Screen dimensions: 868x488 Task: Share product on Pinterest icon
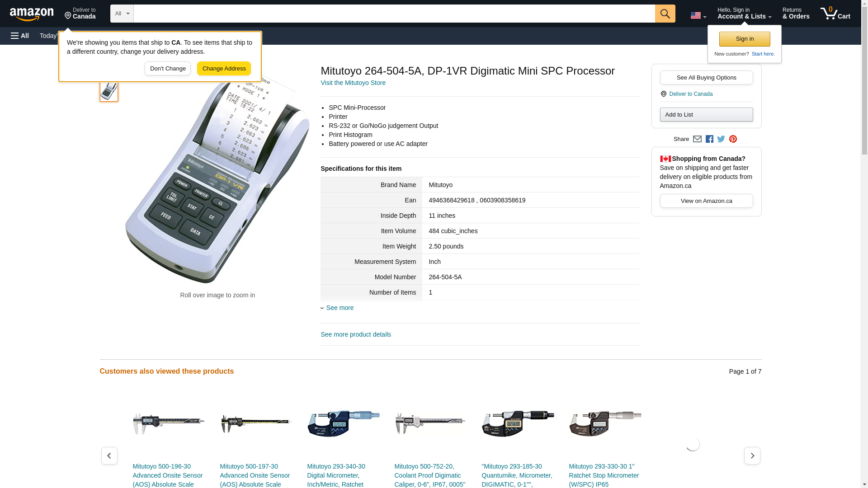(733, 139)
